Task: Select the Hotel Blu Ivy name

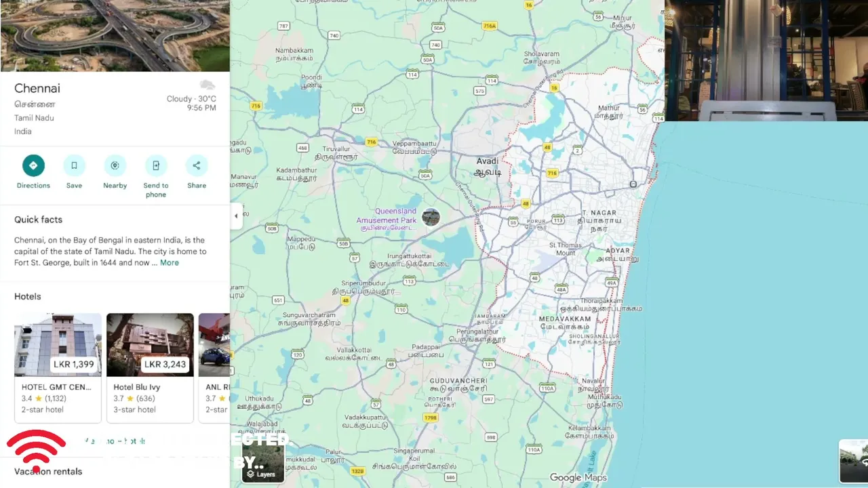Action: [137, 387]
